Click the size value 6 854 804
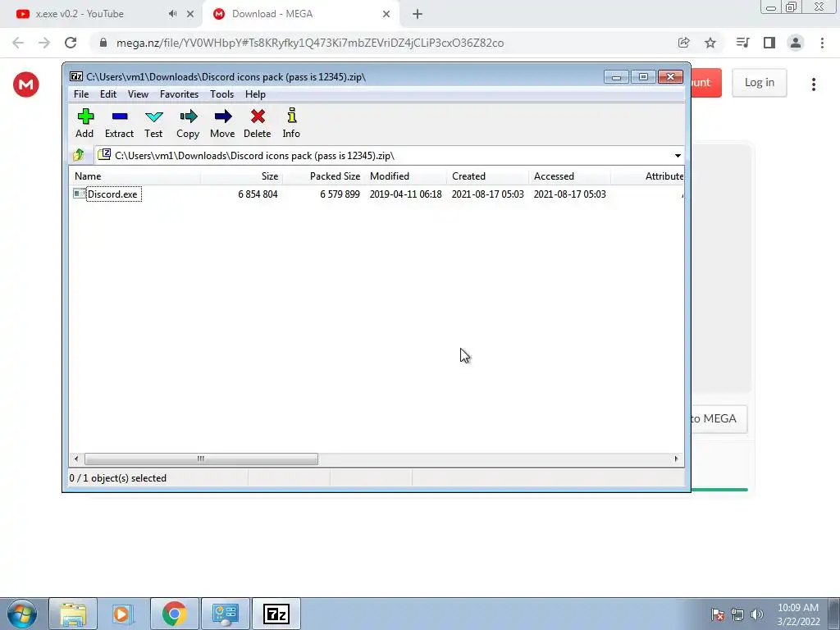Screen dimensions: 840x630 pyautogui.click(x=258, y=194)
